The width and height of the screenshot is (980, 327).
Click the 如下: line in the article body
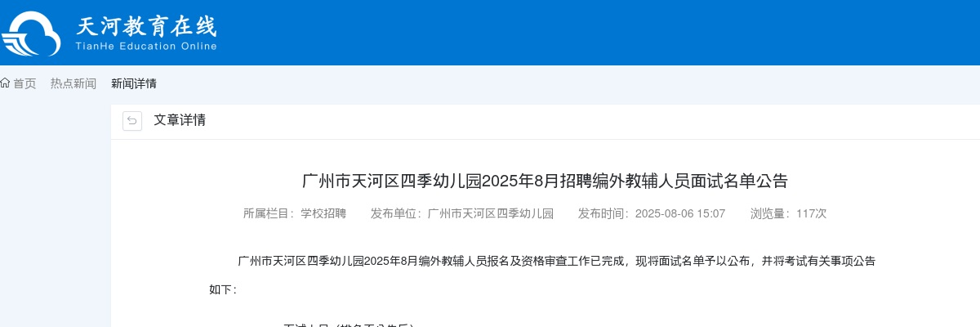223,289
